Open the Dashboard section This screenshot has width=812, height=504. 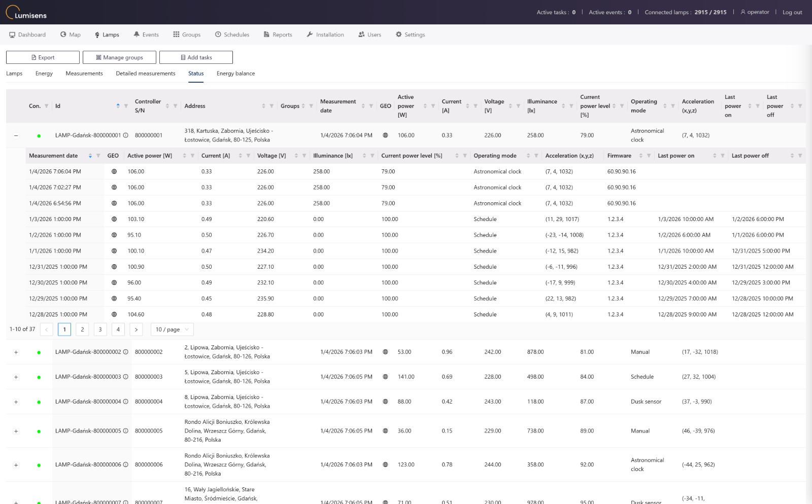(x=27, y=34)
